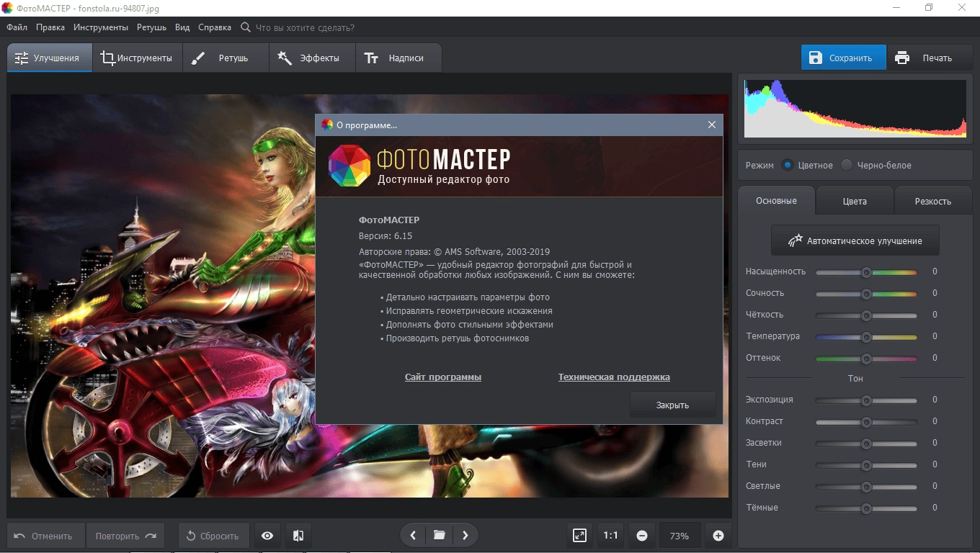This screenshot has width=980, height=553.
Task: Click the Тёмные slider handle
Action: coord(866,508)
